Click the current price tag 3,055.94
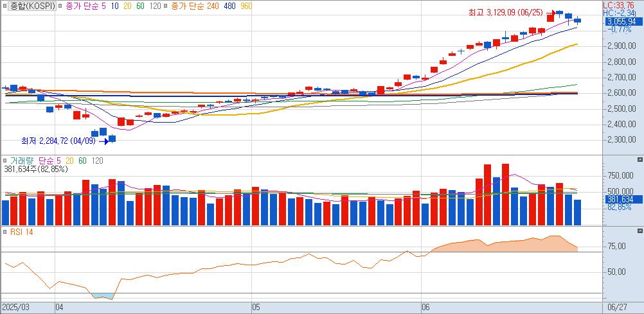 click(623, 21)
